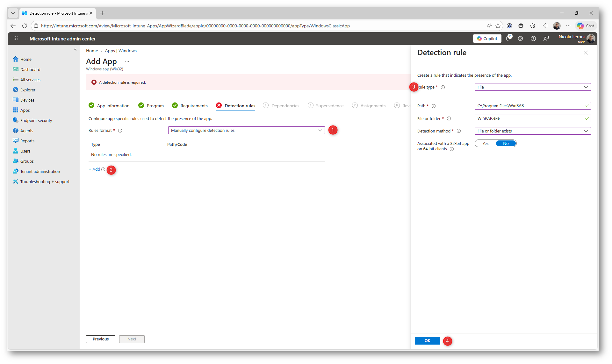Select No for 32-bit app toggle
Viewport: 612px width, 364px height.
point(506,144)
